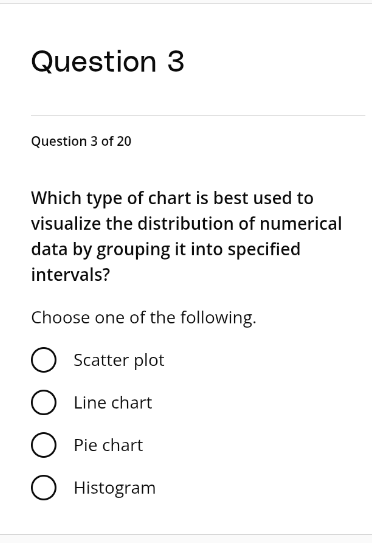Click the line starting 'visualize the distribution'

click(186, 224)
